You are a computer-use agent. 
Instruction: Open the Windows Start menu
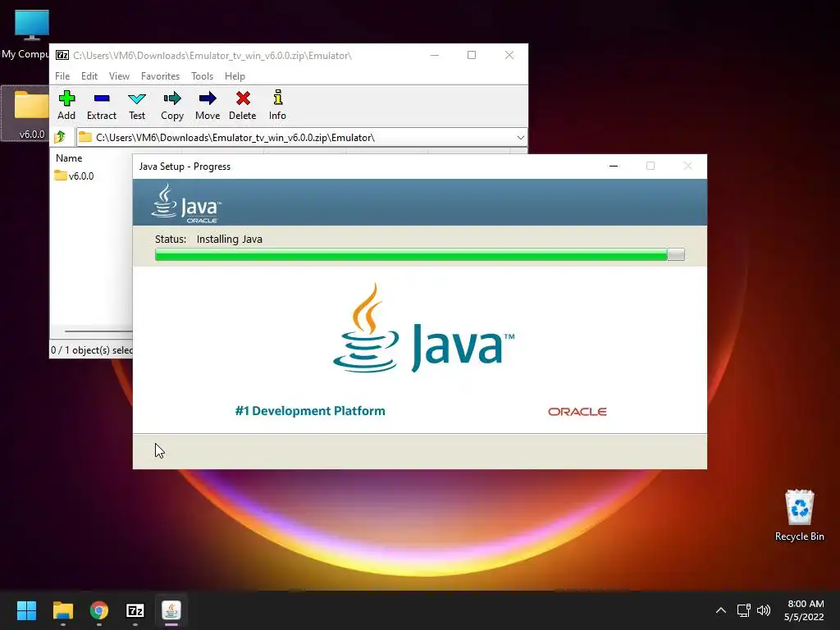tap(26, 610)
